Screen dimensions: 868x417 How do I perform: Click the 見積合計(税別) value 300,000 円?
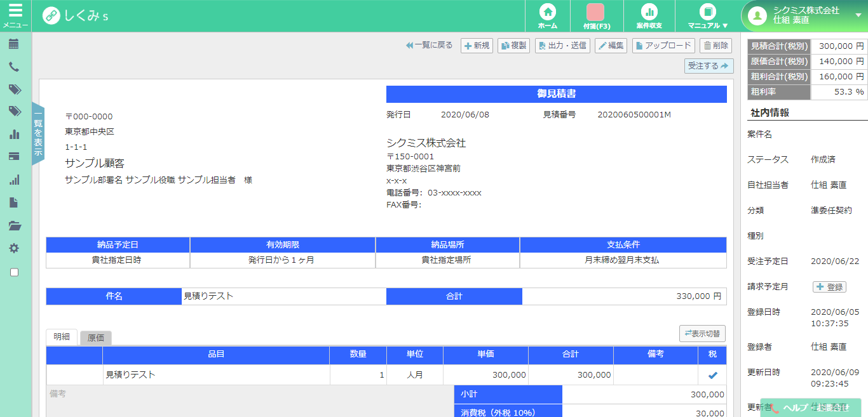839,46
